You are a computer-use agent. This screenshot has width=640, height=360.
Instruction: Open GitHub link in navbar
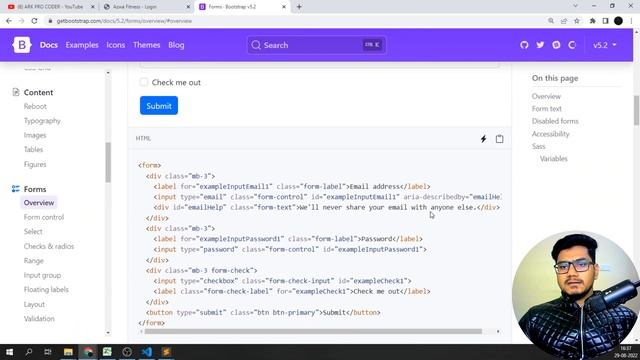524,45
